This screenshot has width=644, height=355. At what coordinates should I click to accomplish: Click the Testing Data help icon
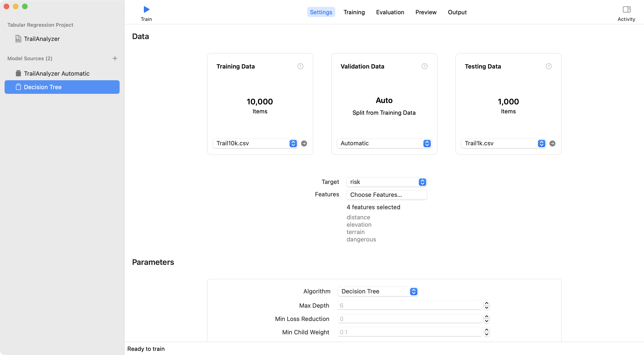(549, 66)
